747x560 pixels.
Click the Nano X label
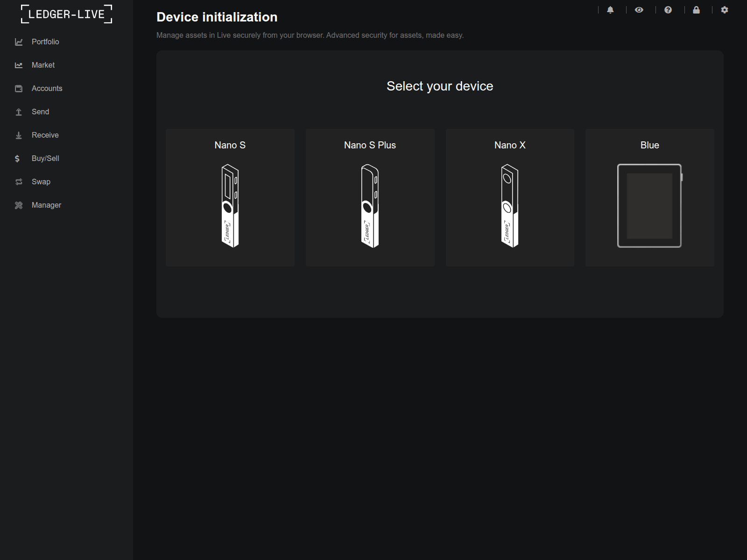510,145
